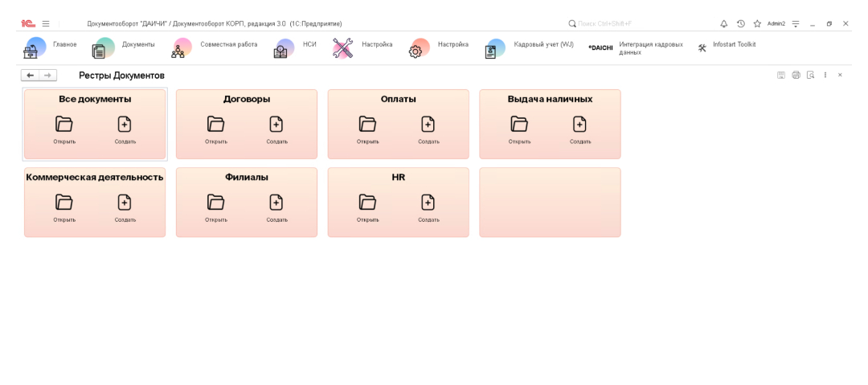This screenshot has height=385, width=868.
Task: Create a Коммерческая деятельность document
Action: pos(125,203)
